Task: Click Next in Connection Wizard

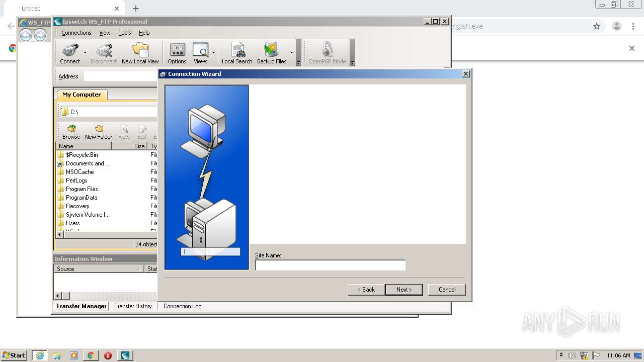Action: tap(404, 290)
